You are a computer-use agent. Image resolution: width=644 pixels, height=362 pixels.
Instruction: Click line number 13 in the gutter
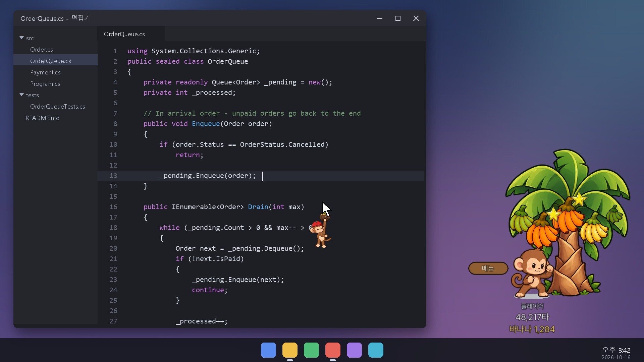click(x=113, y=176)
